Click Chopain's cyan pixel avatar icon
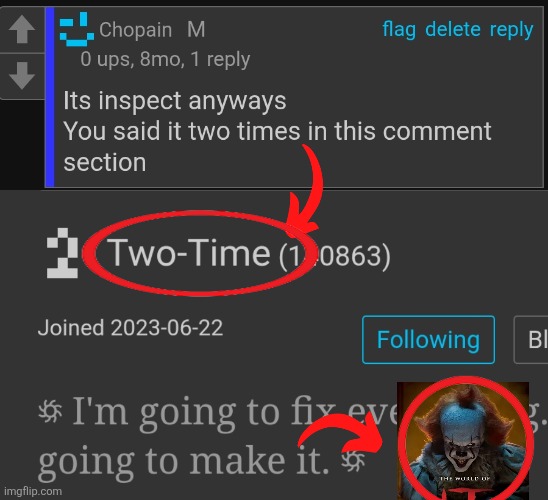 [77, 29]
